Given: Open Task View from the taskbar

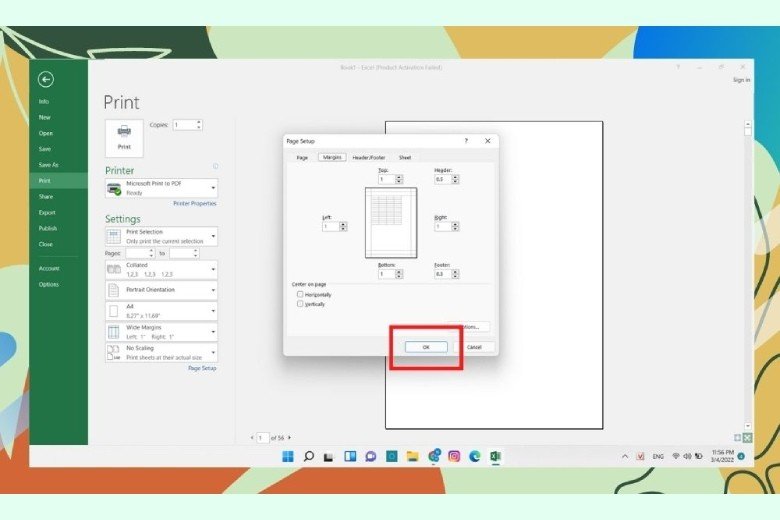Looking at the screenshot, I should tap(329, 456).
